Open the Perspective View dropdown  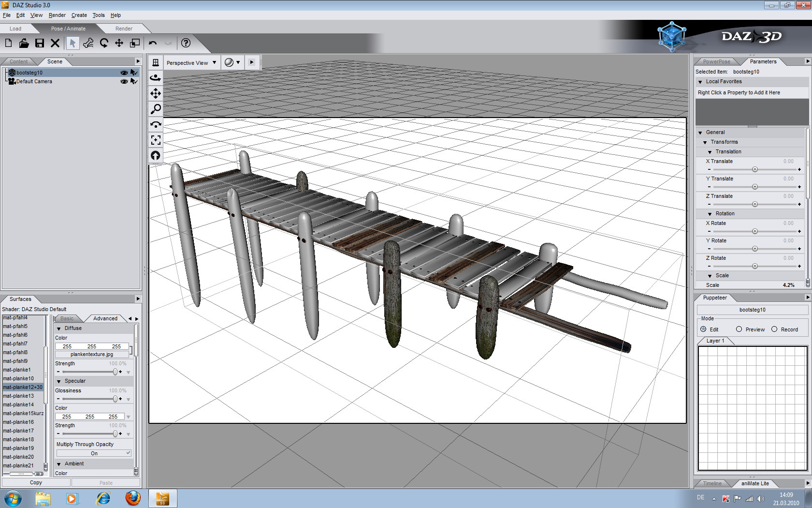[191, 62]
